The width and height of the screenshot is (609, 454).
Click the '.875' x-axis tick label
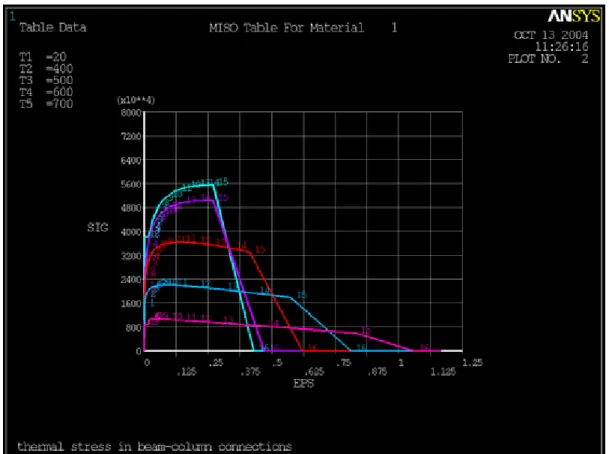[x=377, y=372]
